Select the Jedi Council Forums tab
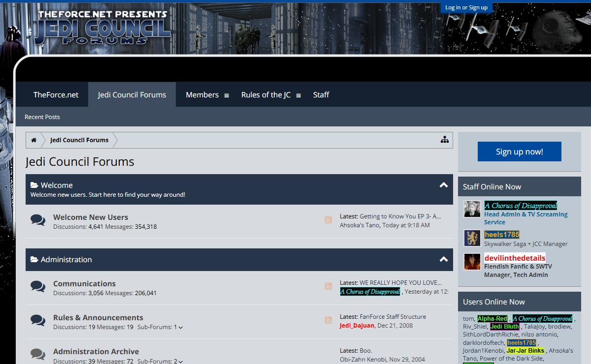The image size is (591, 364). point(132,94)
